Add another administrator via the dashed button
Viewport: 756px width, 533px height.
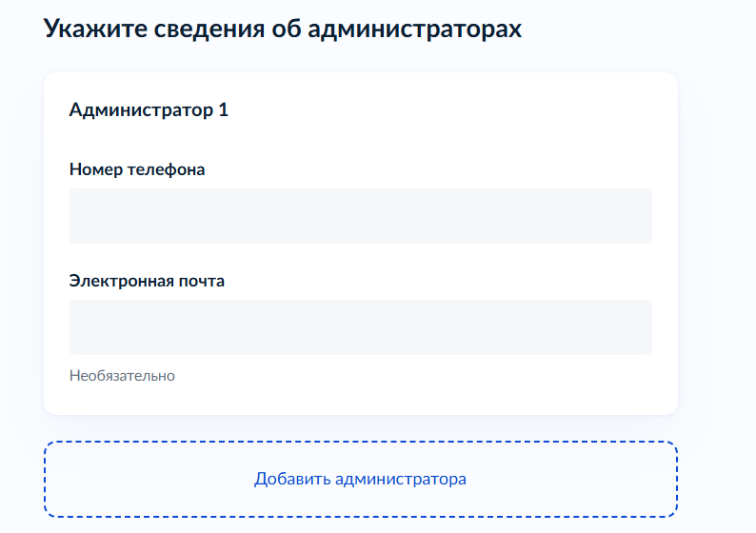360,479
